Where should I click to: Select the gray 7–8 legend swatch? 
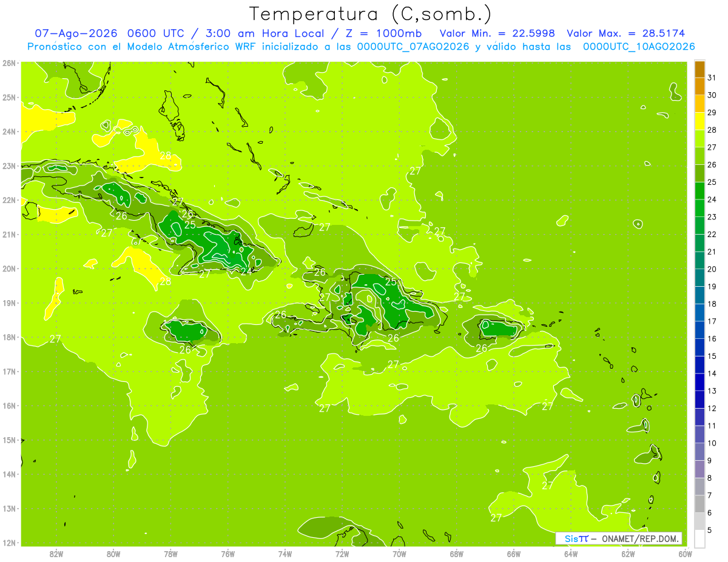coord(699,486)
